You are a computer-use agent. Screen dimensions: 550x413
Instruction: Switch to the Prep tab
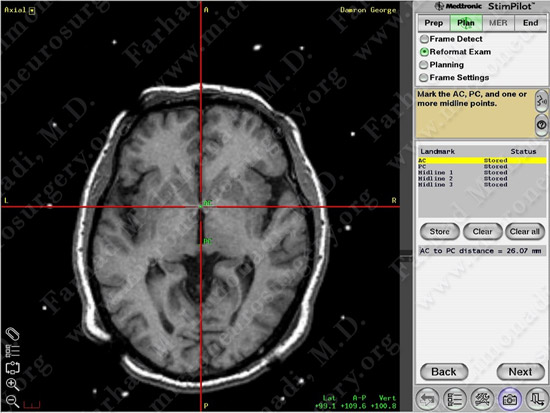[x=434, y=23]
